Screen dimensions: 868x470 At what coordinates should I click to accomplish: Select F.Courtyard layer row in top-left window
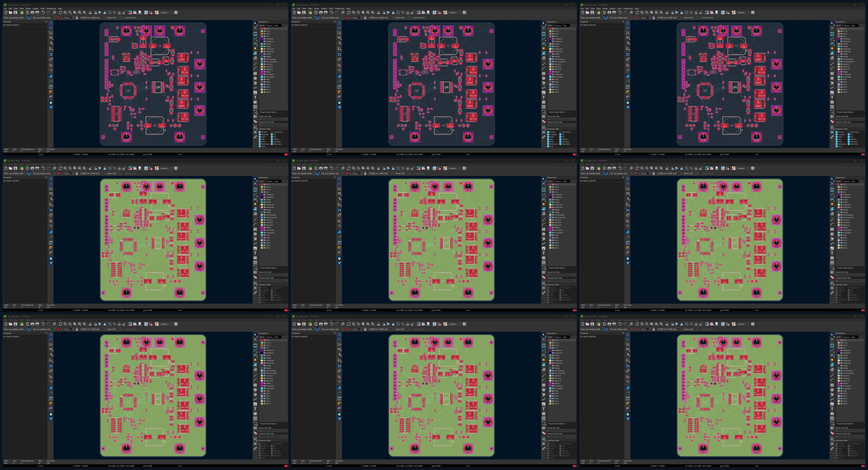(x=273, y=74)
